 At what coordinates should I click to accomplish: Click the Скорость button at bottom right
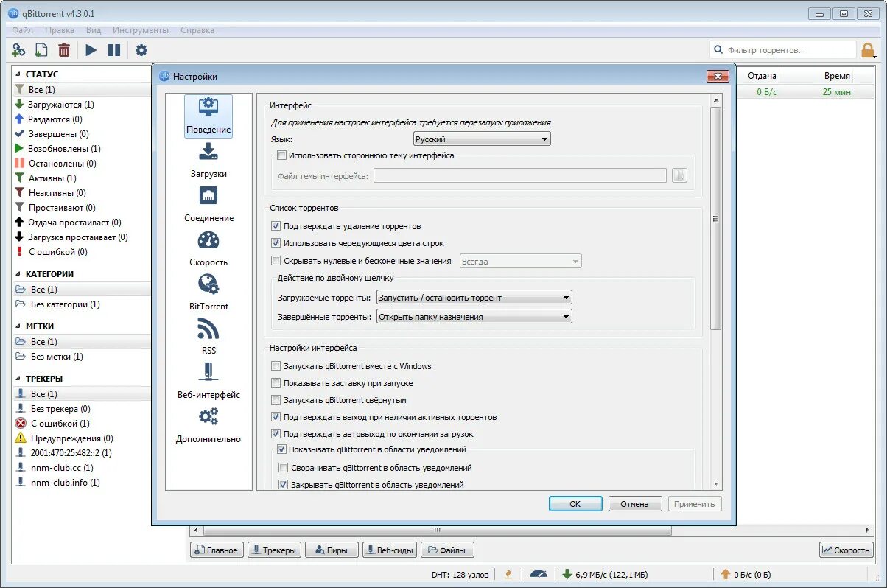coord(846,550)
